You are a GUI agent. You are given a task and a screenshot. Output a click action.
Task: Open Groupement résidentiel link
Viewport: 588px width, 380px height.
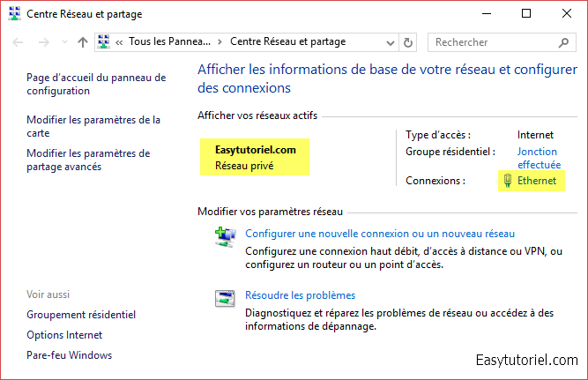pyautogui.click(x=81, y=315)
